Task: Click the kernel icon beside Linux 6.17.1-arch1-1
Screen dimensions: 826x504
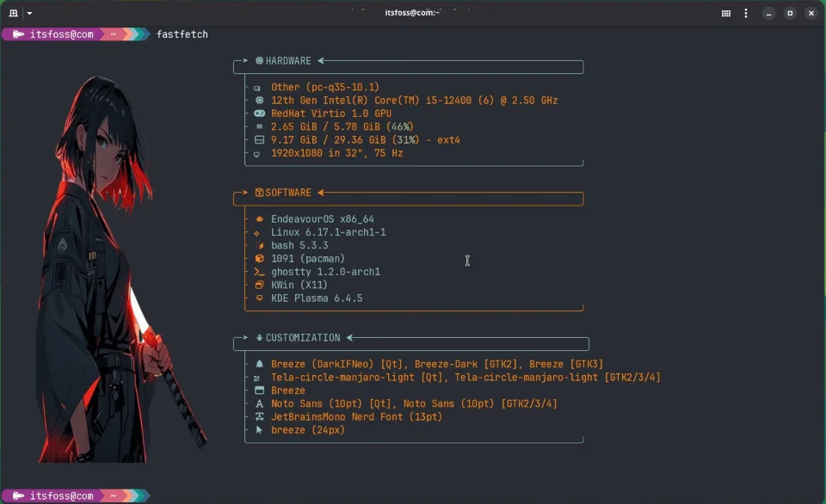Action: tap(256, 233)
